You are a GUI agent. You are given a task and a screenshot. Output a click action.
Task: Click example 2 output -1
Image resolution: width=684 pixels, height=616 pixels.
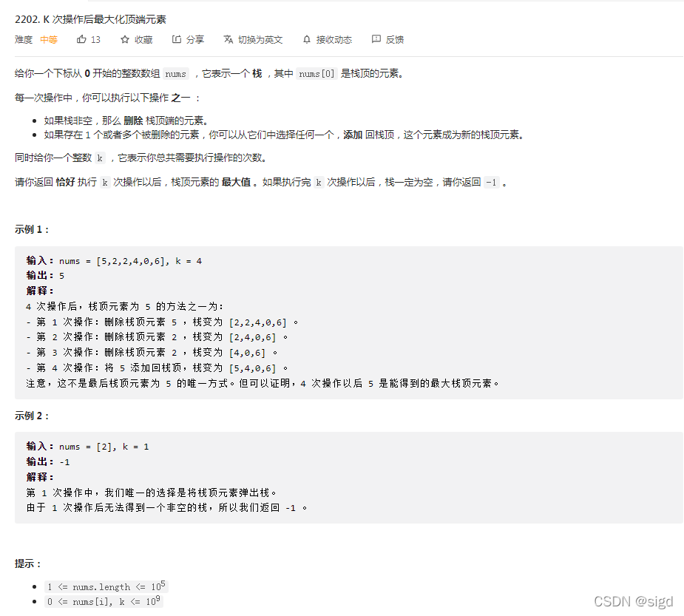coord(64,462)
